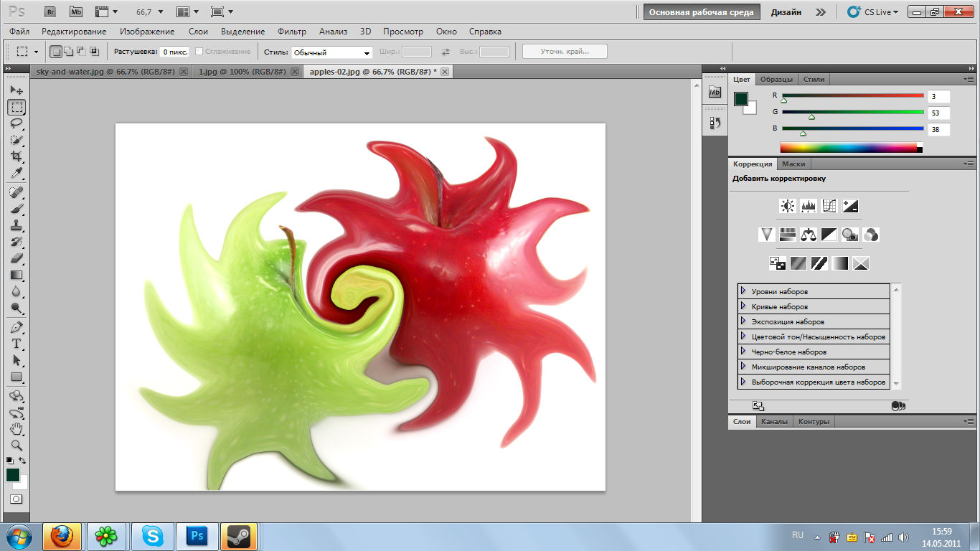This screenshot has height=551, width=980.
Task: Select the Lasso tool
Action: (17, 123)
